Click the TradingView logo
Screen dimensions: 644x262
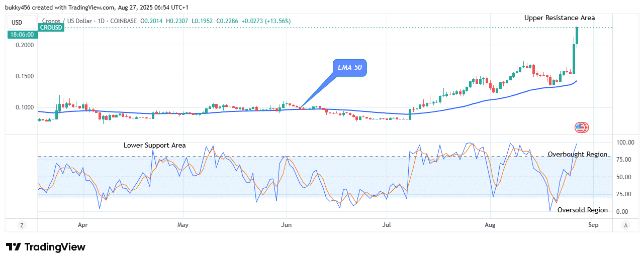tap(46, 247)
